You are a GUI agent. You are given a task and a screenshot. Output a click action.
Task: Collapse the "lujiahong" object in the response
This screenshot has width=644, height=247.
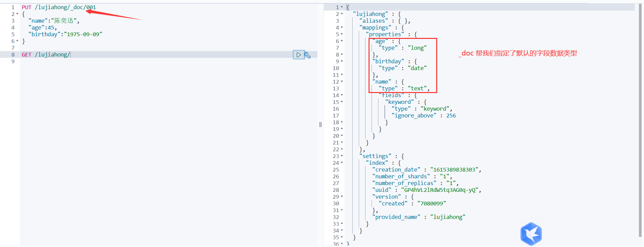tap(342, 14)
